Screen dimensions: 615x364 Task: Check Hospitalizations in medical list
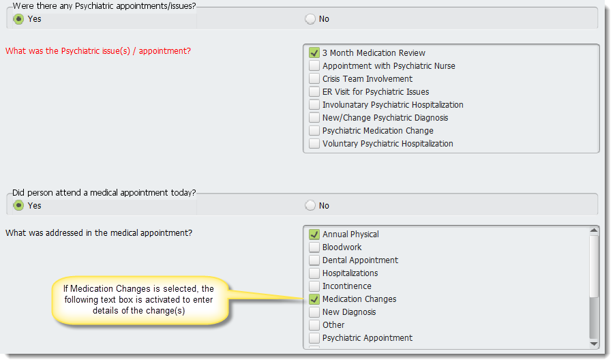point(314,273)
